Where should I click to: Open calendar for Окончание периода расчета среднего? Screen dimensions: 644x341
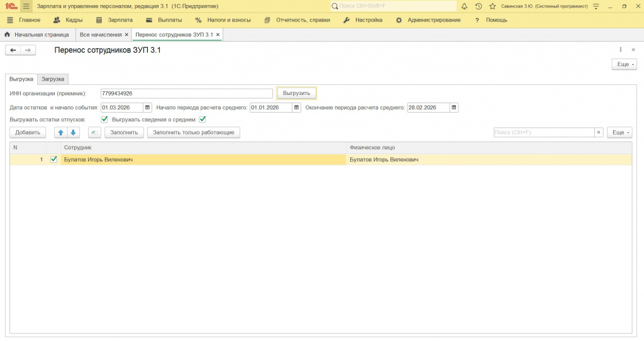(x=454, y=108)
